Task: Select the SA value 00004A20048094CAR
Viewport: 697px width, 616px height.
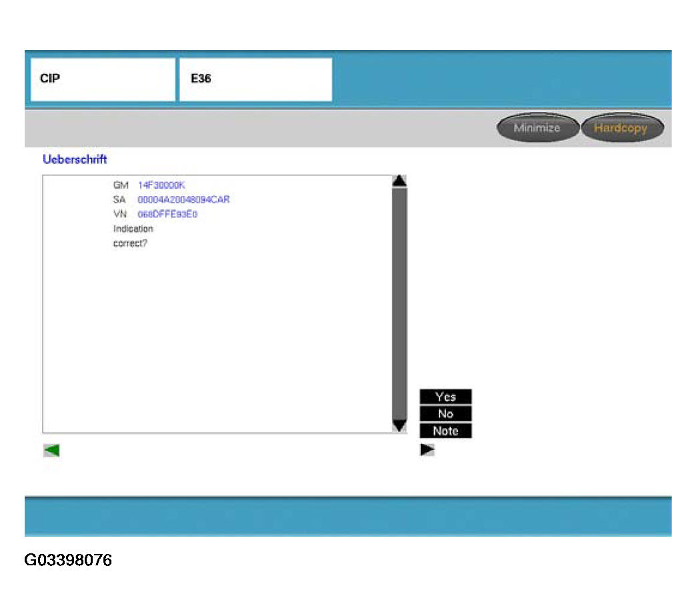Action: [183, 200]
